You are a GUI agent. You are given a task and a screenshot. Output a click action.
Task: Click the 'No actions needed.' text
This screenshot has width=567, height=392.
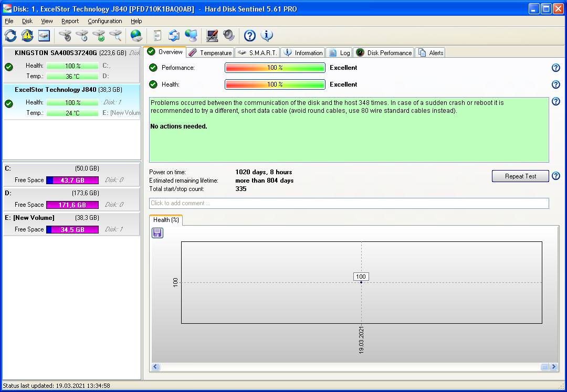coord(178,126)
